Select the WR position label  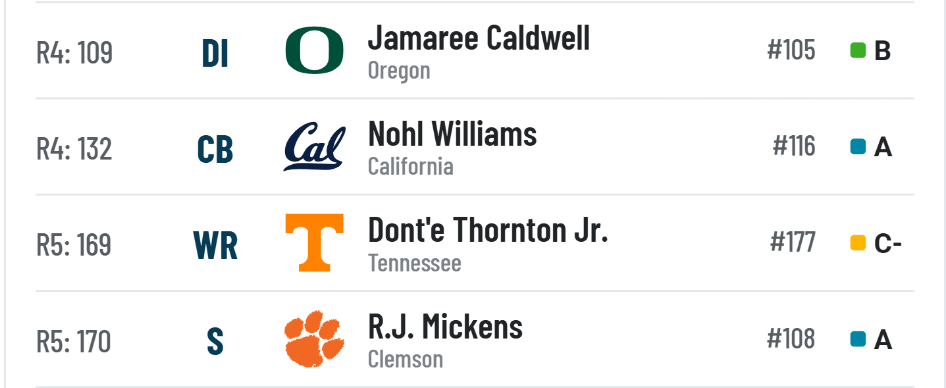[215, 246]
